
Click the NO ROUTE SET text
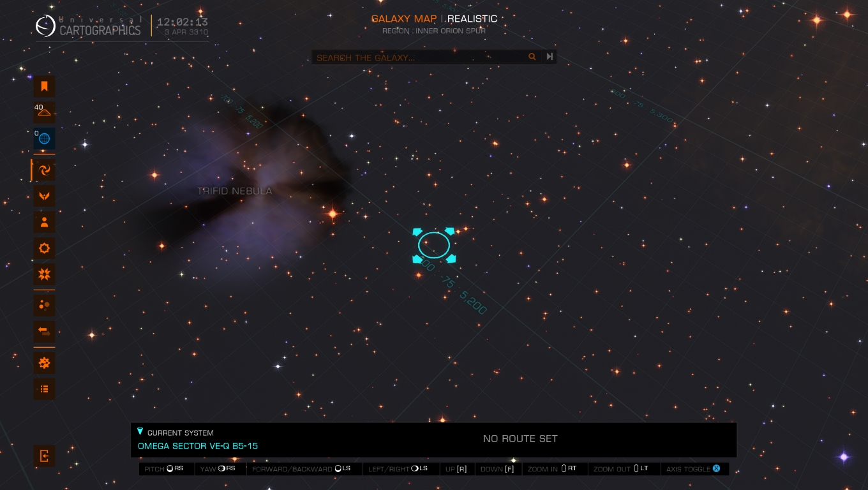[x=520, y=439]
